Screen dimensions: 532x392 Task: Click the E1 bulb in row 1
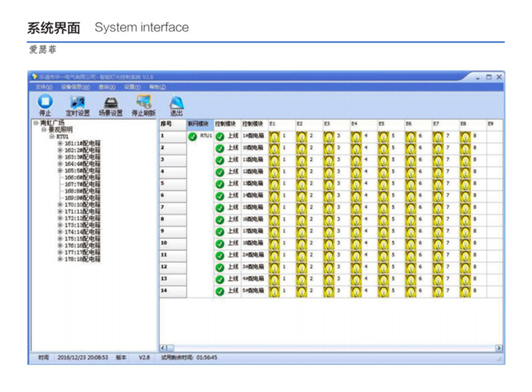(x=274, y=136)
